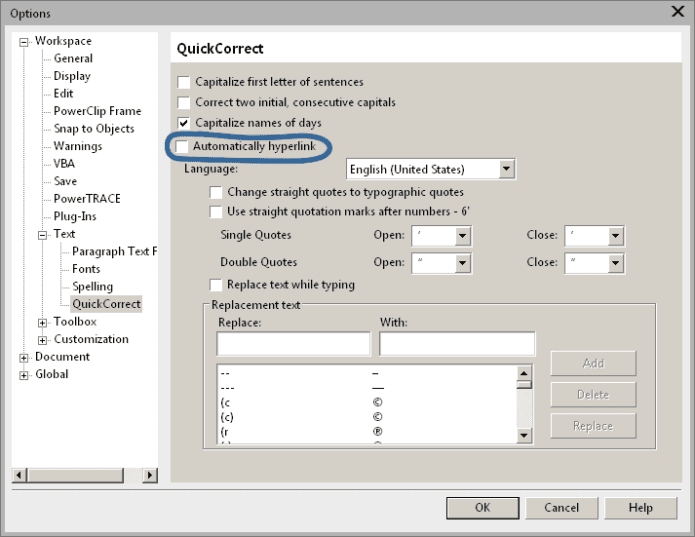
Task: Open Single Quotes Open dropdown
Action: point(462,235)
